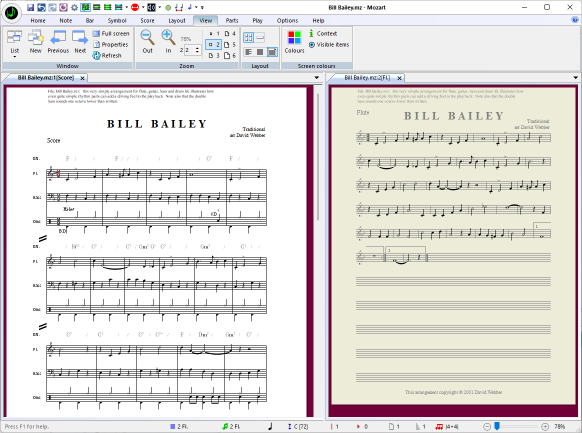Toggle green striped lines view icon in quick access
Viewport: 582px width, 433px height.
pos(108,7)
